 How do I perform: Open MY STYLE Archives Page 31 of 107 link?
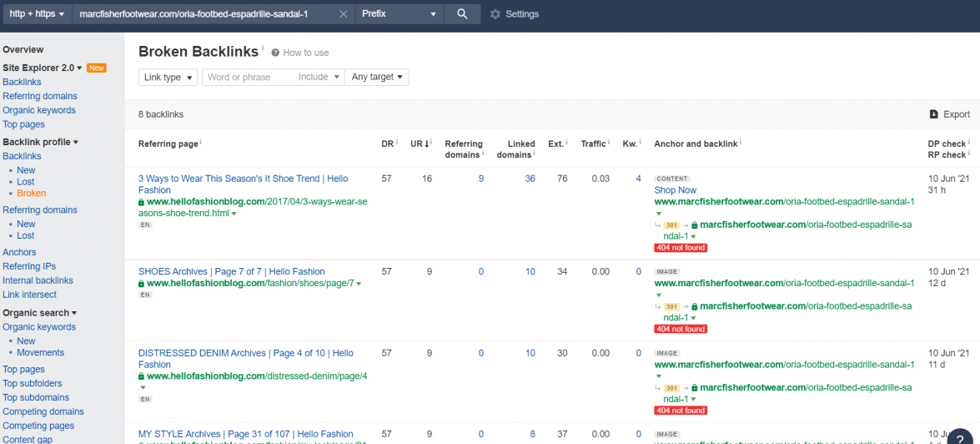tap(245, 434)
